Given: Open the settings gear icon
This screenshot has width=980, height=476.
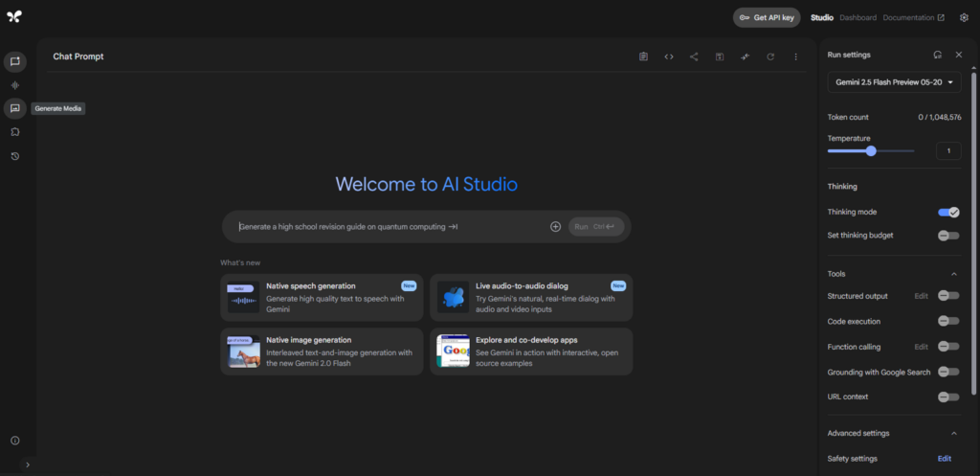Looking at the screenshot, I should coord(964,17).
